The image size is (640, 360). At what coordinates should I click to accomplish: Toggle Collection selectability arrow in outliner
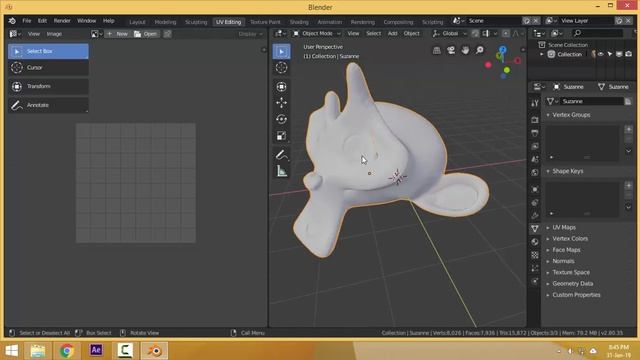click(x=610, y=54)
